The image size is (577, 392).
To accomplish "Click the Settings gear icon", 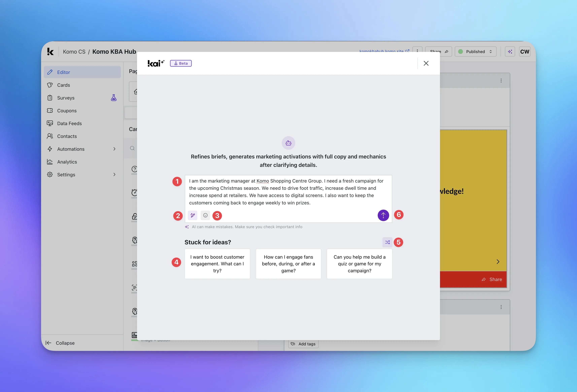I will pyautogui.click(x=50, y=175).
